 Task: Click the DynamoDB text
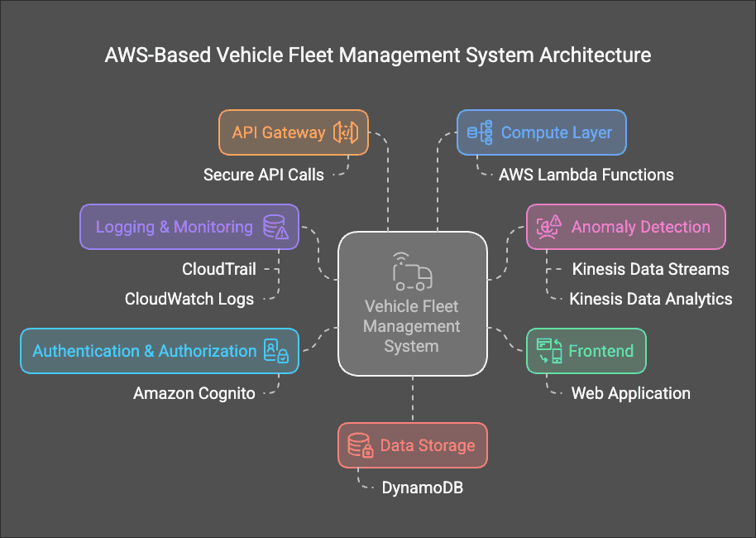pos(423,488)
